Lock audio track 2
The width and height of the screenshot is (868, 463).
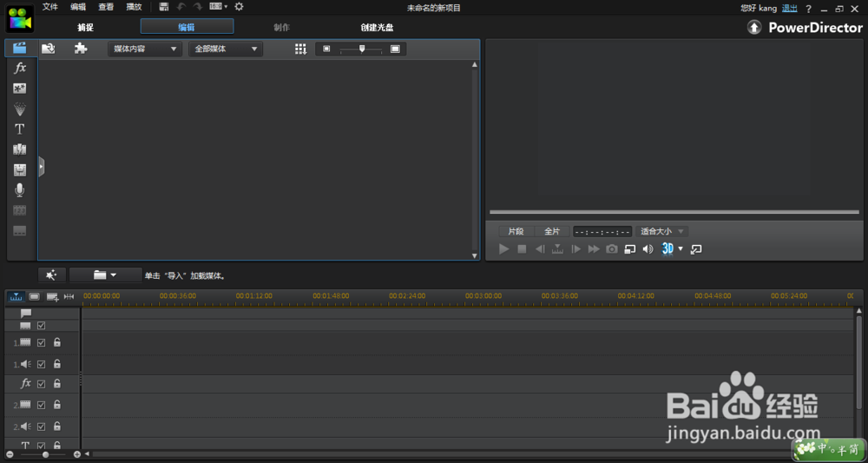[x=57, y=427]
